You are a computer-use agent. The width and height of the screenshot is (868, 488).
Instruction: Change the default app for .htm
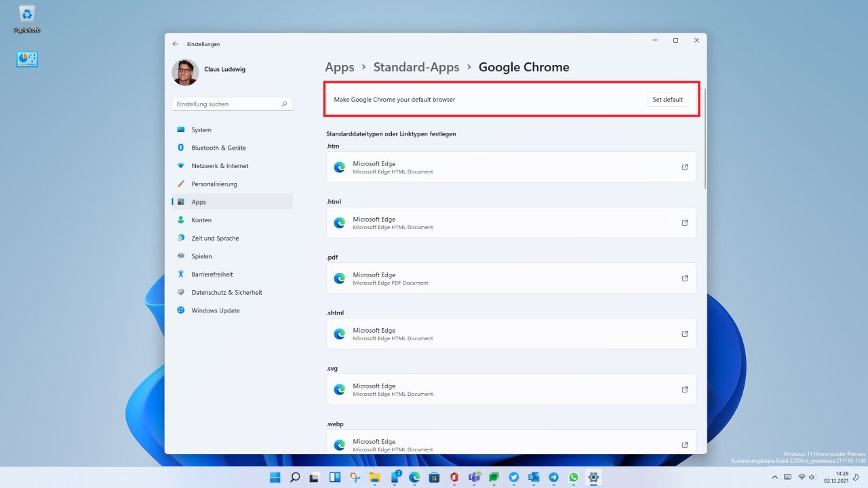(511, 167)
